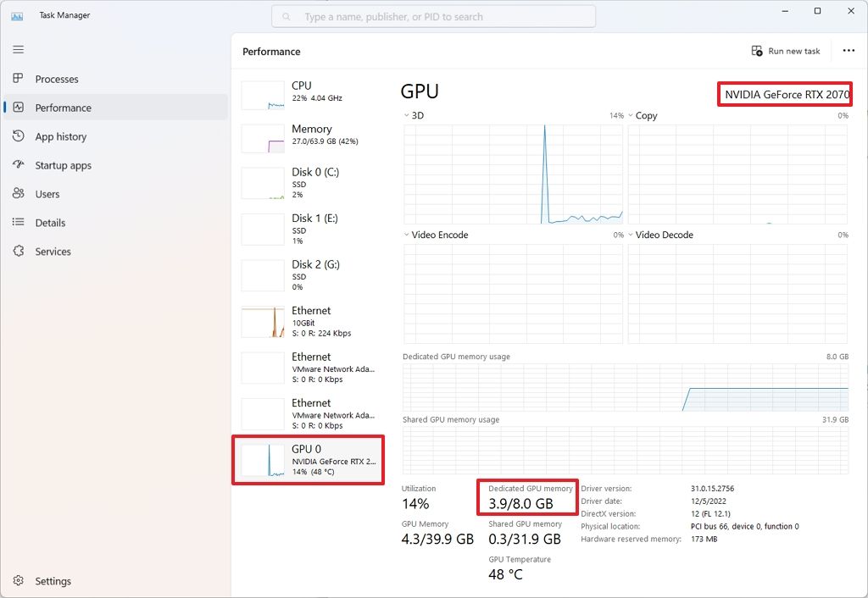Open Task Manager Settings gear
This screenshot has width=868, height=598.
pyautogui.click(x=19, y=581)
